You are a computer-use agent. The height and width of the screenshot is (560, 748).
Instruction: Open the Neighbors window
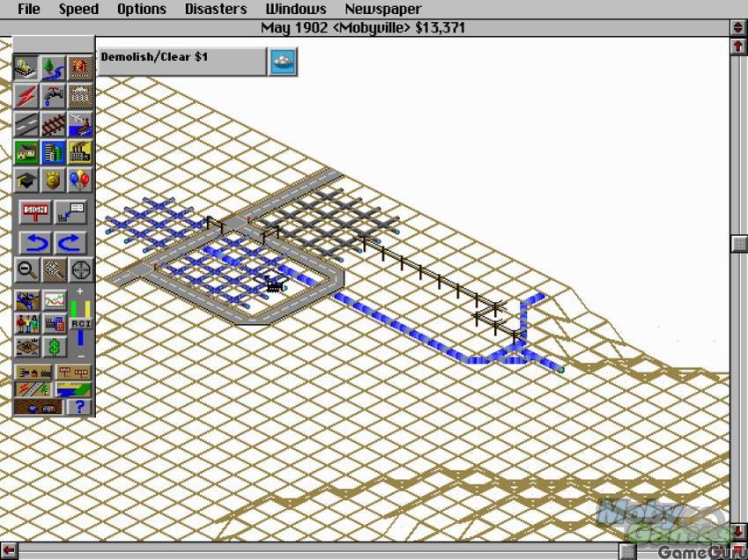[x=27, y=347]
